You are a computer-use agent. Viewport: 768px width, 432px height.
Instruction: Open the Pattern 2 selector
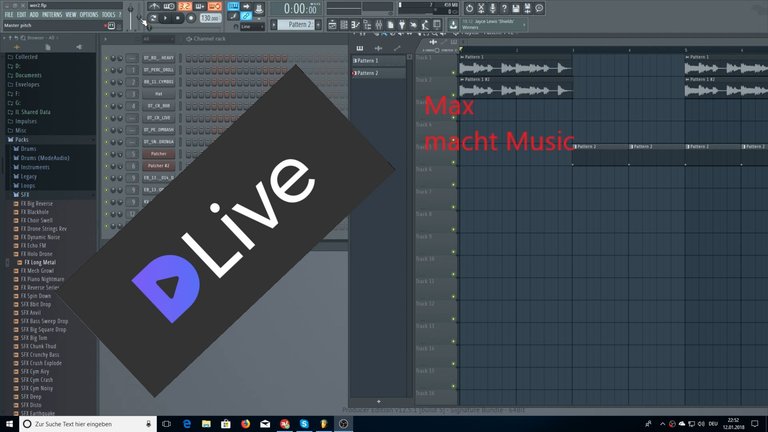(296, 24)
